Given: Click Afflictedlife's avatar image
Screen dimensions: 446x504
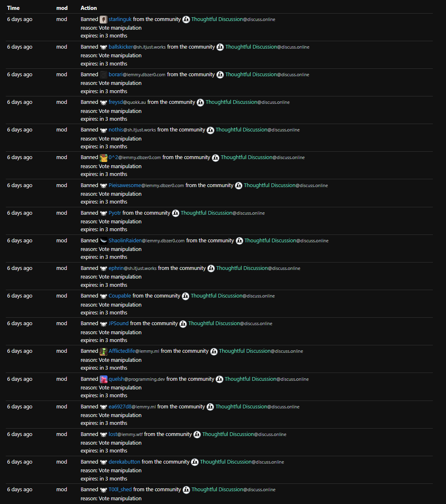Looking at the screenshot, I should click(x=103, y=351).
